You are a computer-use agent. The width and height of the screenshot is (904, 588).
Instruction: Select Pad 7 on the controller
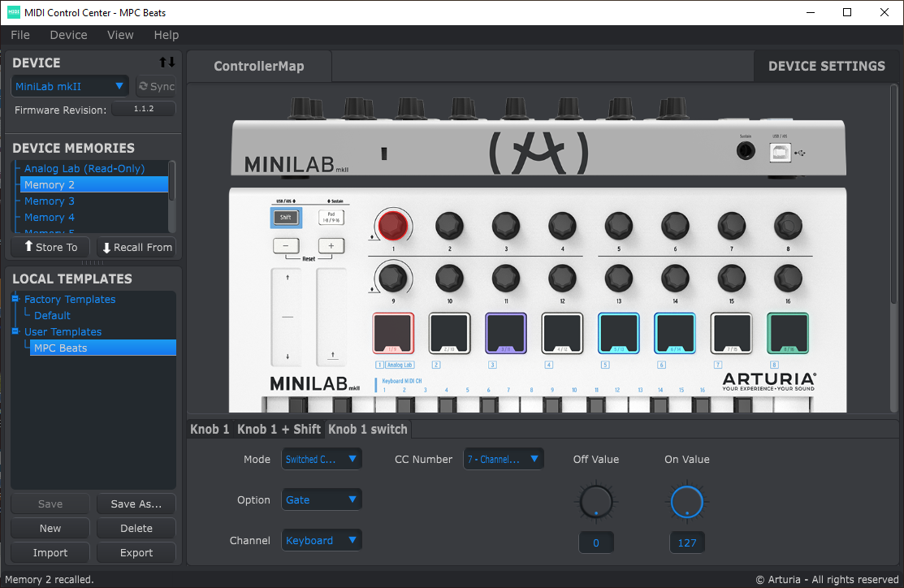[x=732, y=333]
